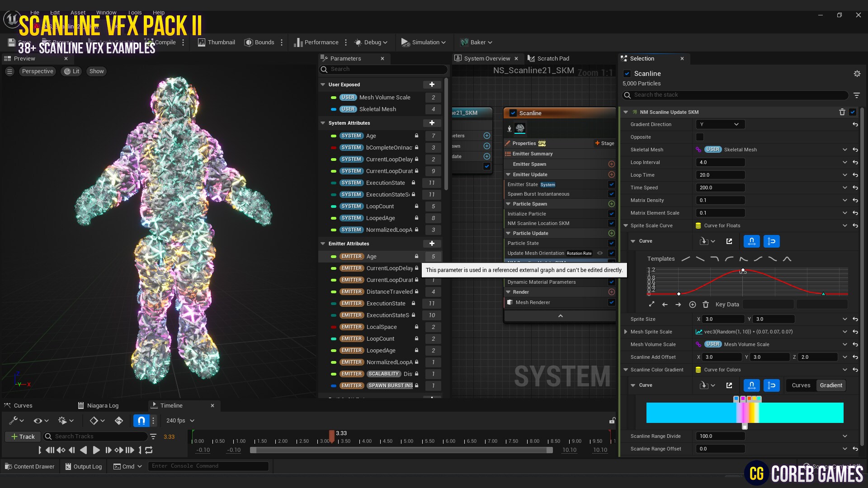Toggle timeline looping

tap(149, 450)
